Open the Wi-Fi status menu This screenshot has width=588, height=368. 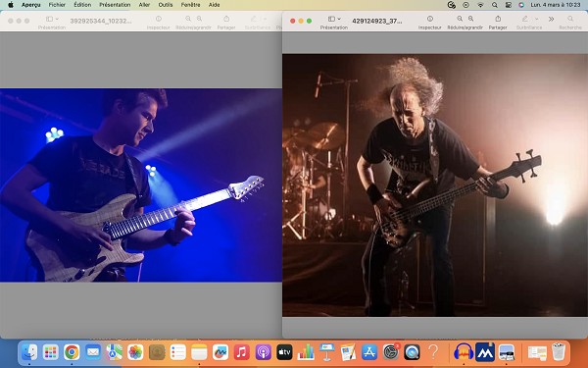pyautogui.click(x=480, y=5)
